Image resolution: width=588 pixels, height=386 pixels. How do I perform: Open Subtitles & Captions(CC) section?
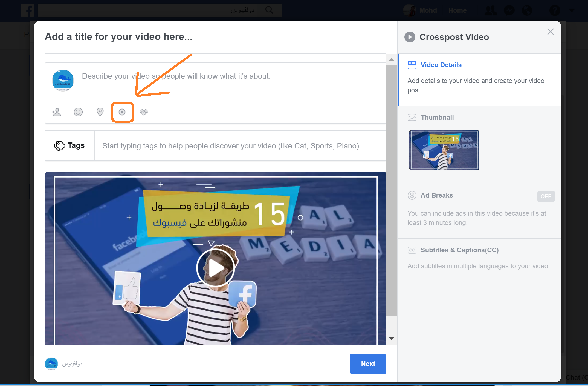click(459, 250)
